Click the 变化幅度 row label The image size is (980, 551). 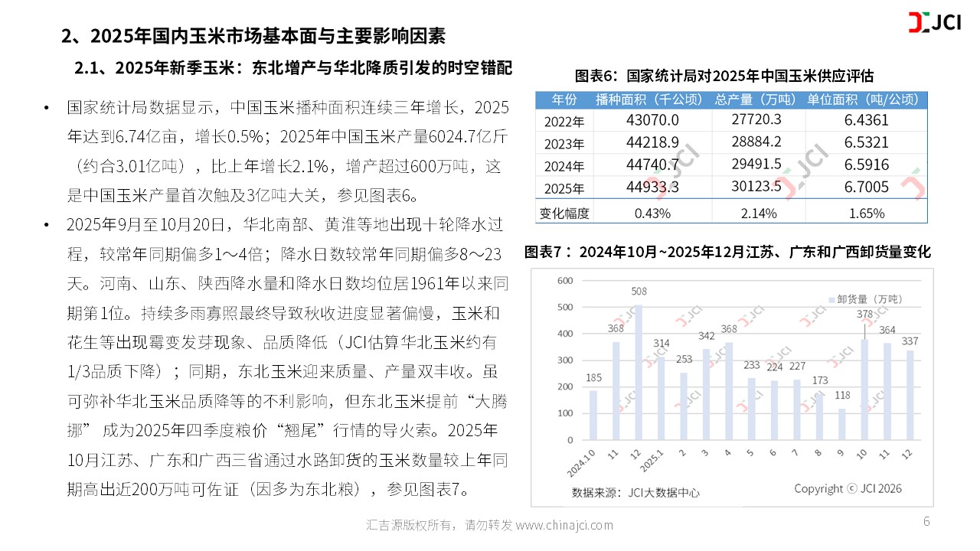click(565, 214)
